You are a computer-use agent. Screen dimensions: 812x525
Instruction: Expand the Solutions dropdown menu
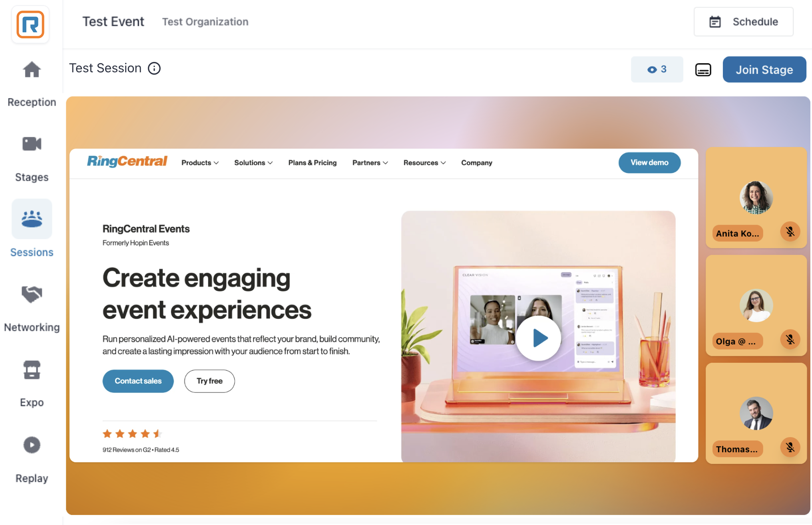pos(253,163)
